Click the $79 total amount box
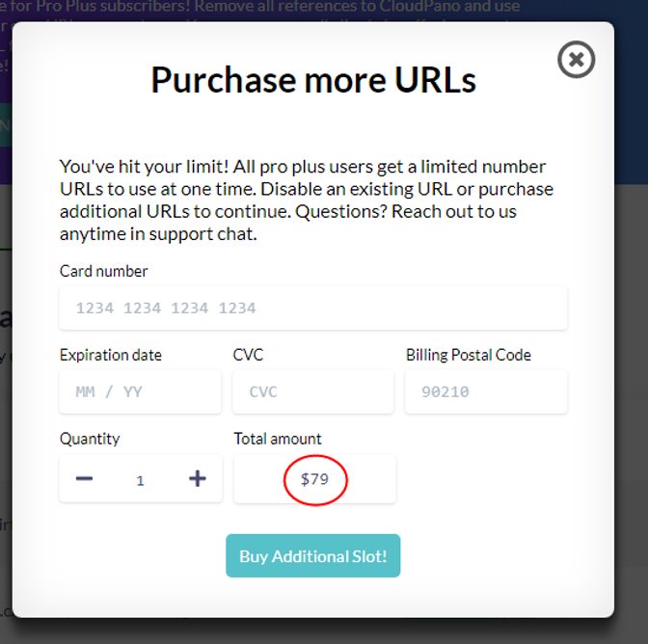Viewport: 648px width, 644px height. [x=314, y=478]
